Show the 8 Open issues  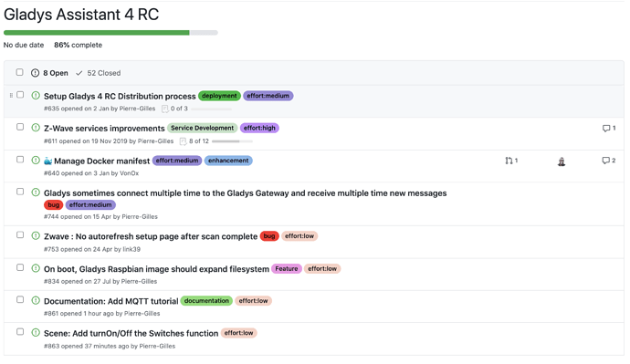pos(50,73)
